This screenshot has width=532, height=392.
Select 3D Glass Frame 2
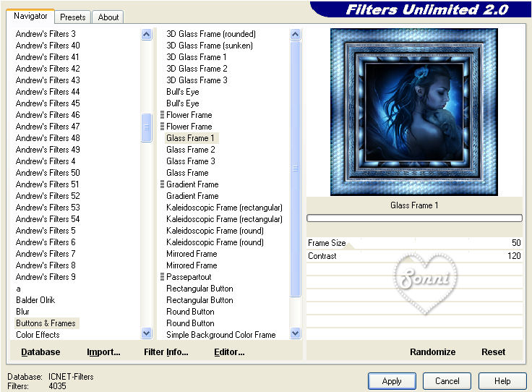197,69
